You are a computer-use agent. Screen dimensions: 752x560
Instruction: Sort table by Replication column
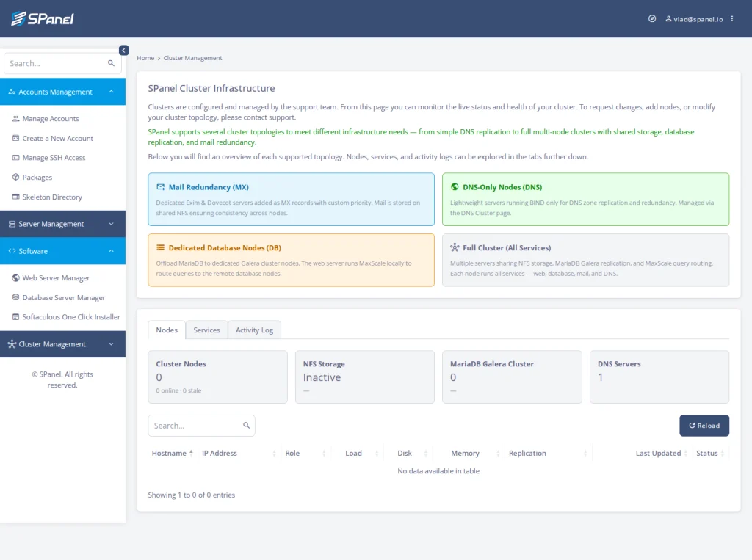click(x=548, y=453)
